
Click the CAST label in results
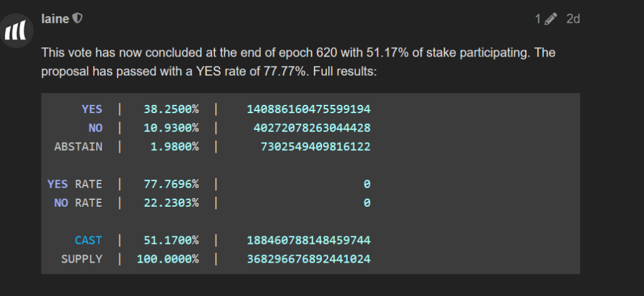tap(88, 240)
